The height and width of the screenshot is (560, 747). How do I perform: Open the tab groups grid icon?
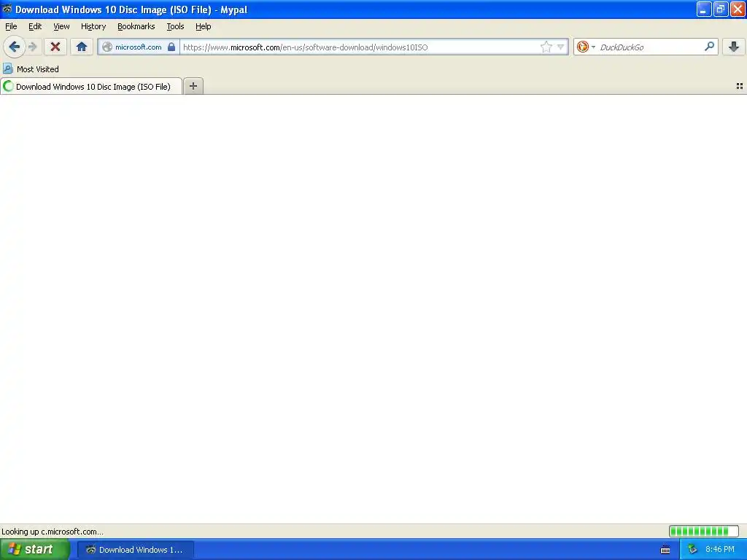(740, 86)
